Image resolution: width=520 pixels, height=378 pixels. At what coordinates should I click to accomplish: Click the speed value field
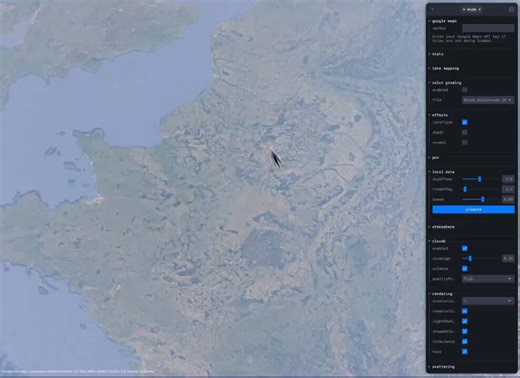(508, 199)
